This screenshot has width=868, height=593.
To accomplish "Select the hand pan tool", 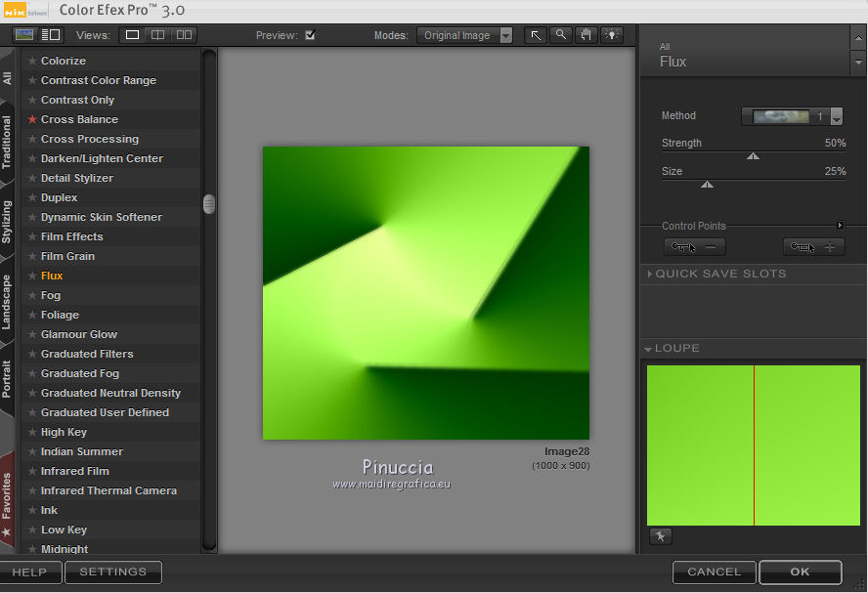I will 586,35.
